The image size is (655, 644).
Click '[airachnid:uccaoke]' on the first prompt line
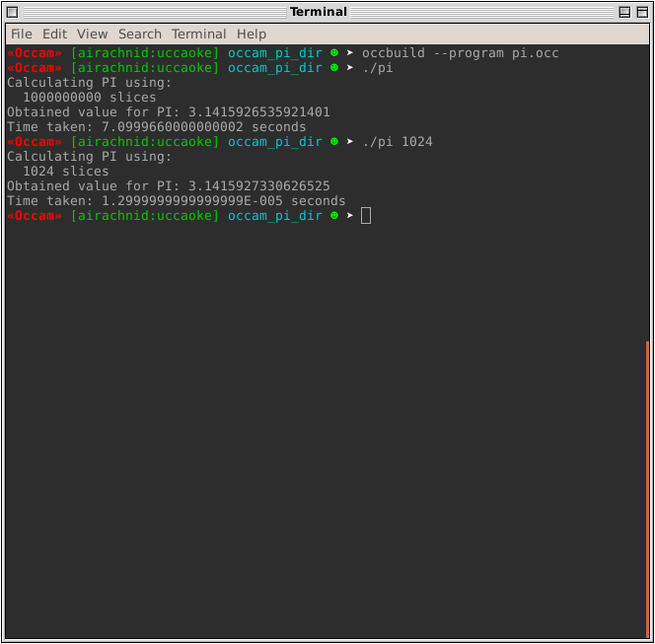pos(145,53)
